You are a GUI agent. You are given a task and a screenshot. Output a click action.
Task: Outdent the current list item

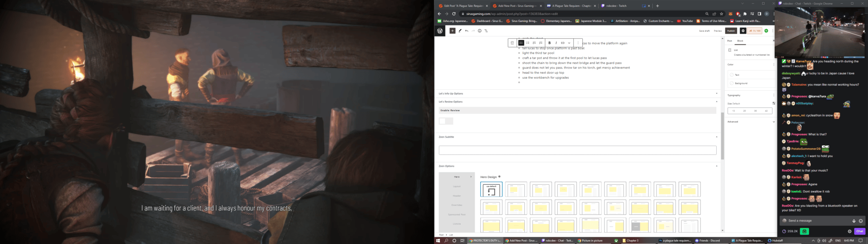[534, 43]
